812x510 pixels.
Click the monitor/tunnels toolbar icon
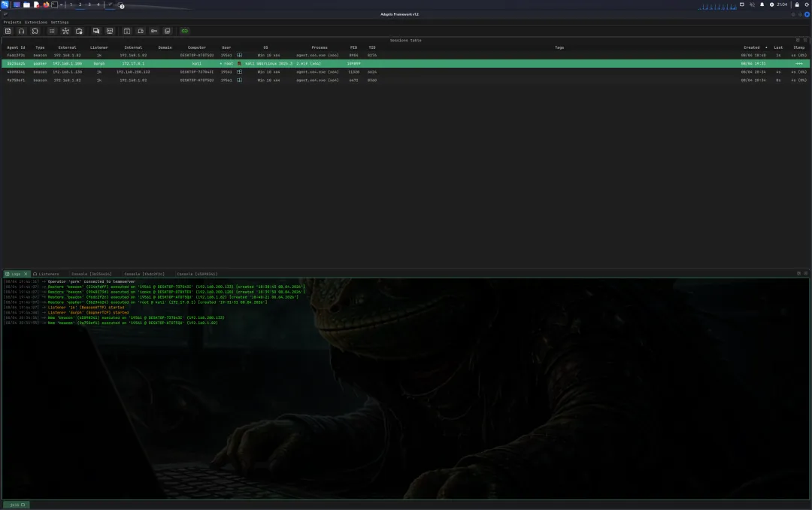(x=109, y=31)
